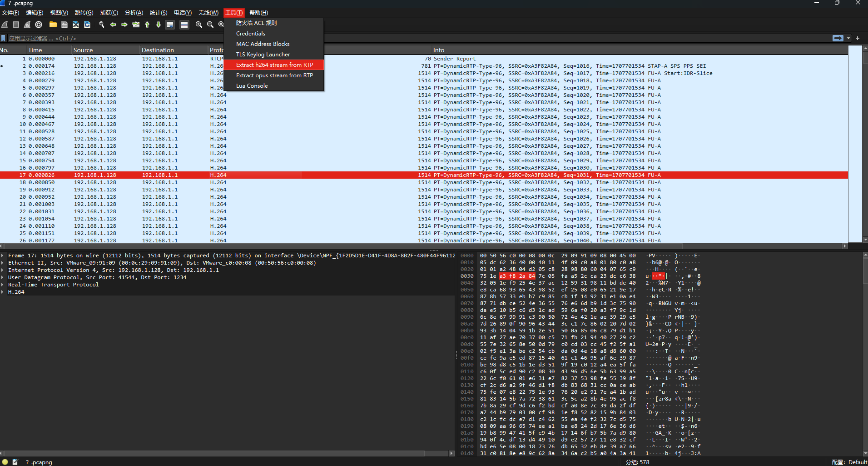Image resolution: width=868 pixels, height=466 pixels.
Task: Edit capture file properties status icon
Action: tap(15, 462)
